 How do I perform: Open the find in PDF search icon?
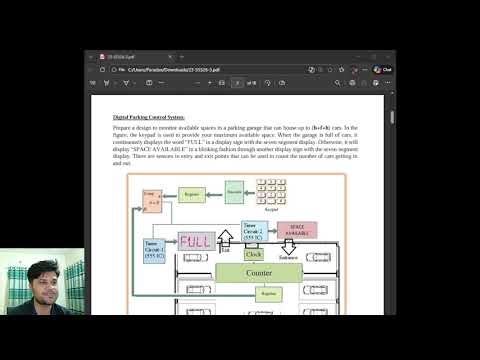(337, 83)
